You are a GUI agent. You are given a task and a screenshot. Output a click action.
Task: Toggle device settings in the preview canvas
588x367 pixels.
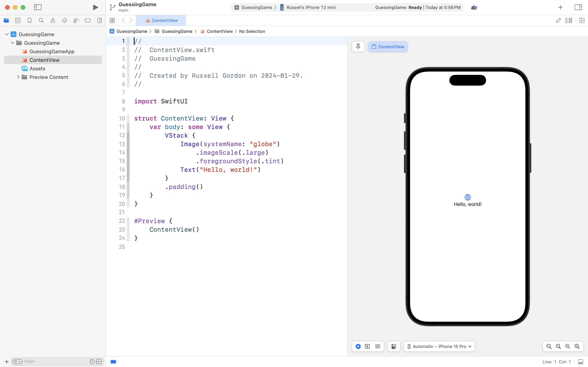point(394,346)
